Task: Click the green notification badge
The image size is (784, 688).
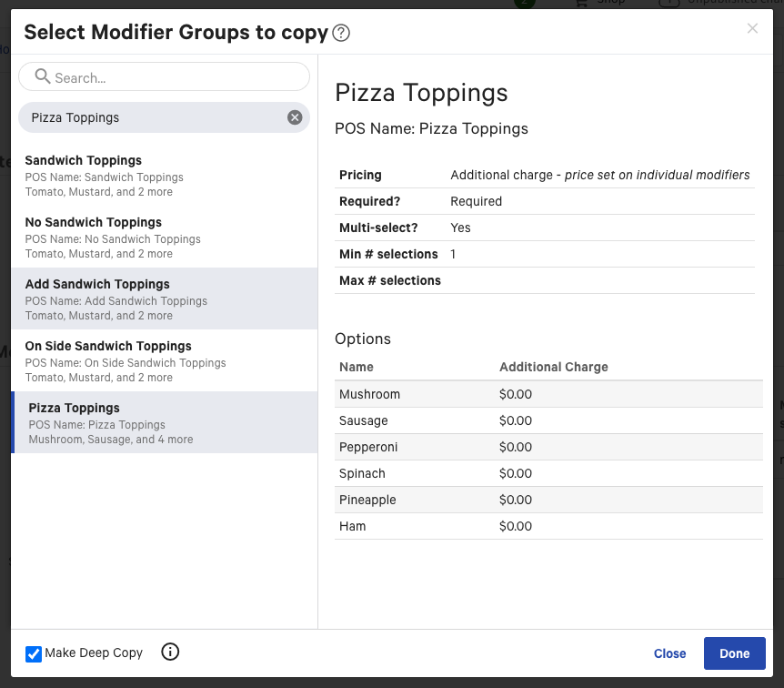Action: point(525,4)
